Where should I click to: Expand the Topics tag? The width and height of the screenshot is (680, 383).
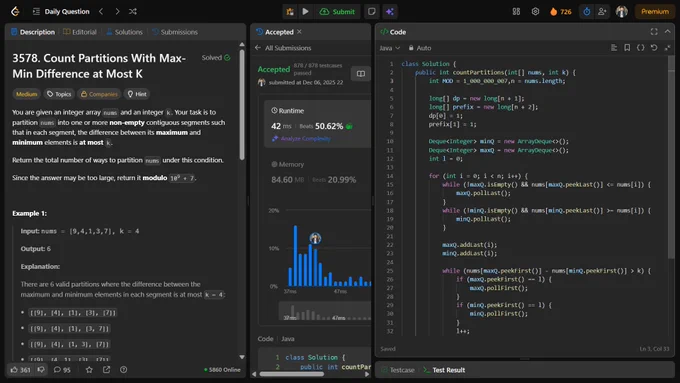tap(59, 94)
